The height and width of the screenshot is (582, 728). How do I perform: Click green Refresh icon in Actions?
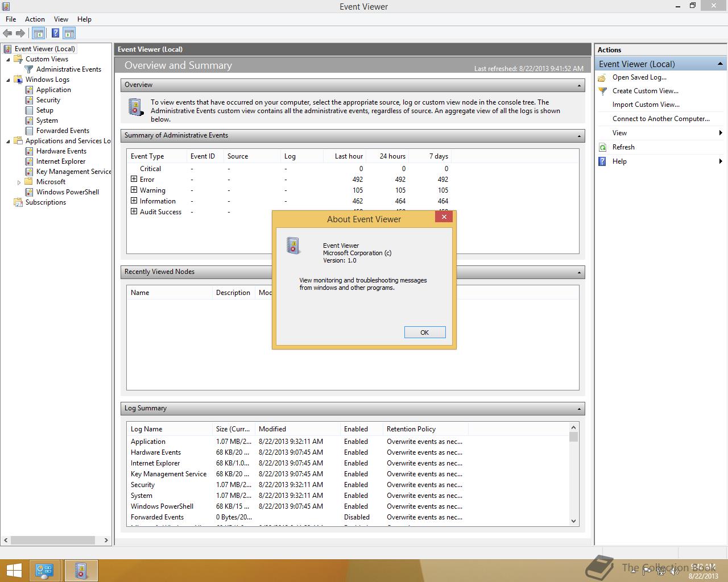click(603, 147)
